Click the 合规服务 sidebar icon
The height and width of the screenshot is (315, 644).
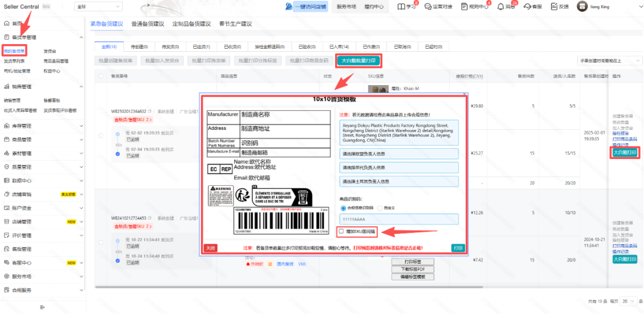point(7,290)
